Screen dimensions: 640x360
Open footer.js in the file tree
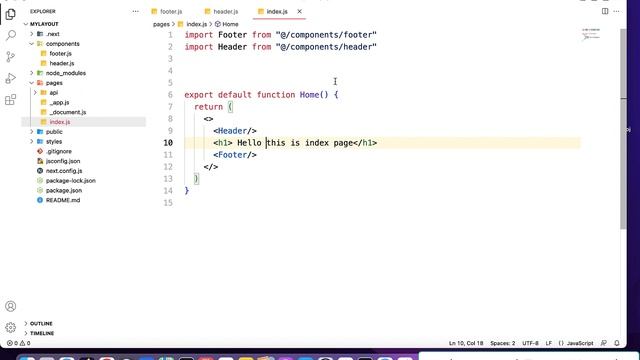[60, 53]
